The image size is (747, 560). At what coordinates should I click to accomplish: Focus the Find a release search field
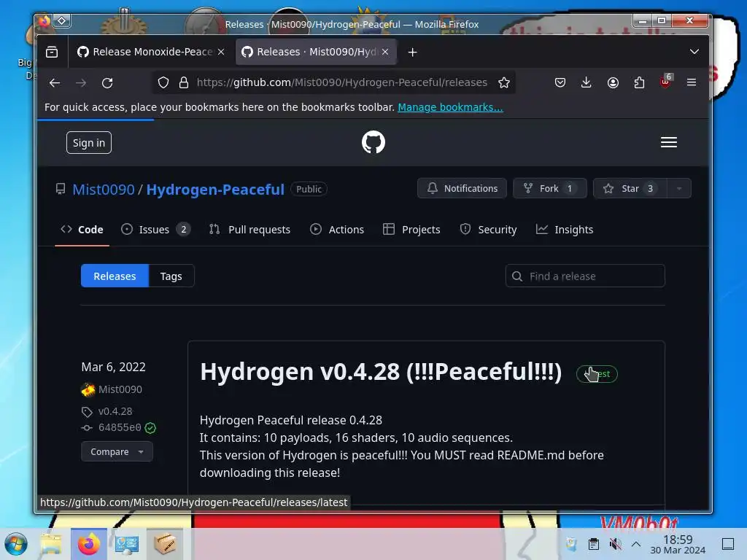[x=585, y=276]
